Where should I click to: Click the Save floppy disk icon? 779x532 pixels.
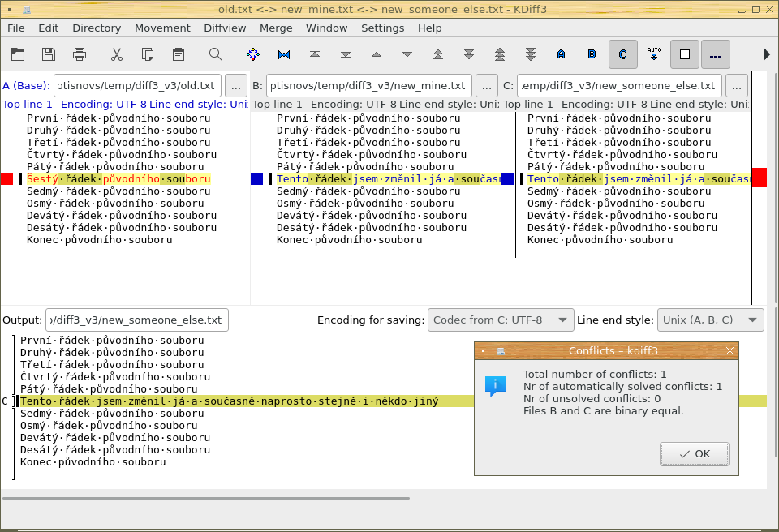pyautogui.click(x=49, y=54)
